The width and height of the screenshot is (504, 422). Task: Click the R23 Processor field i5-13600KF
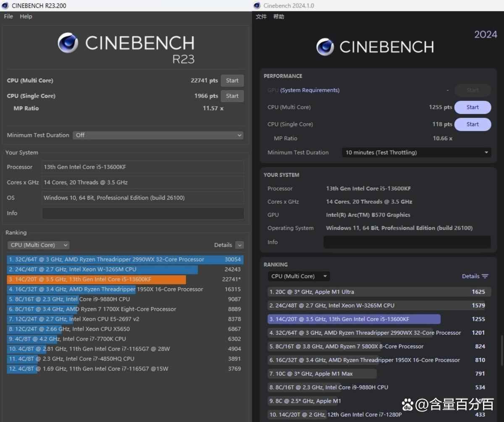143,167
